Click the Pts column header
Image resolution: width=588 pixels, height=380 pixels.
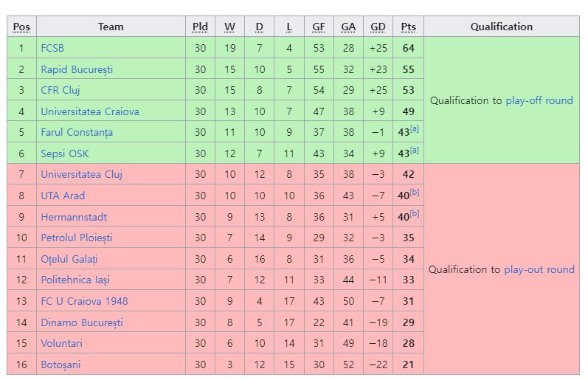point(408,27)
